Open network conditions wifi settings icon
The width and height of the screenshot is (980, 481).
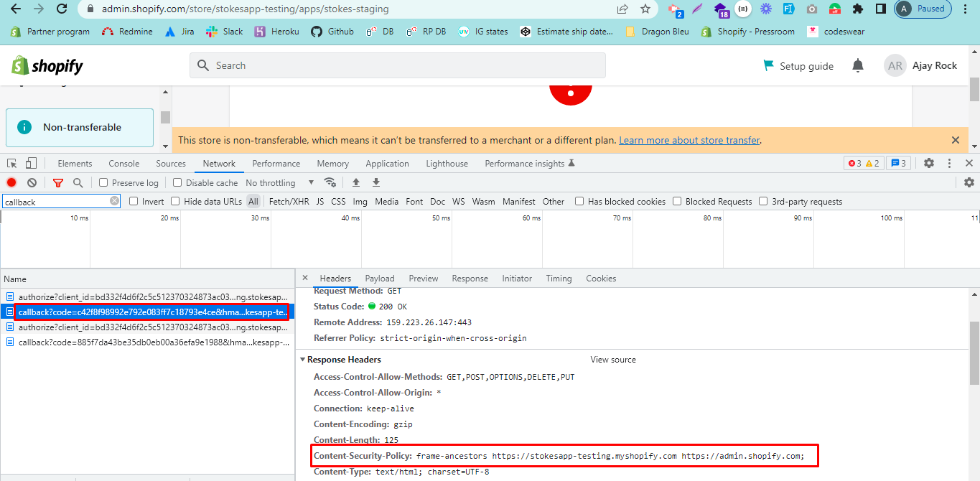tap(330, 182)
